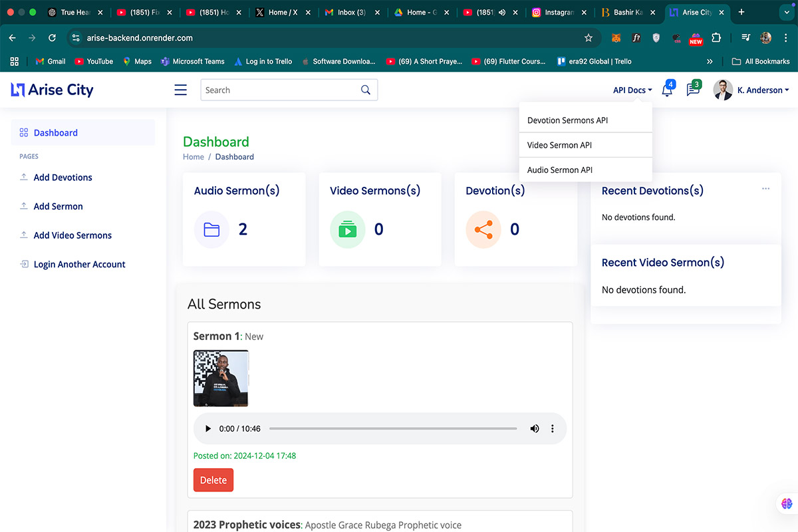
Task: Delete Sermon 1
Action: pyautogui.click(x=213, y=480)
